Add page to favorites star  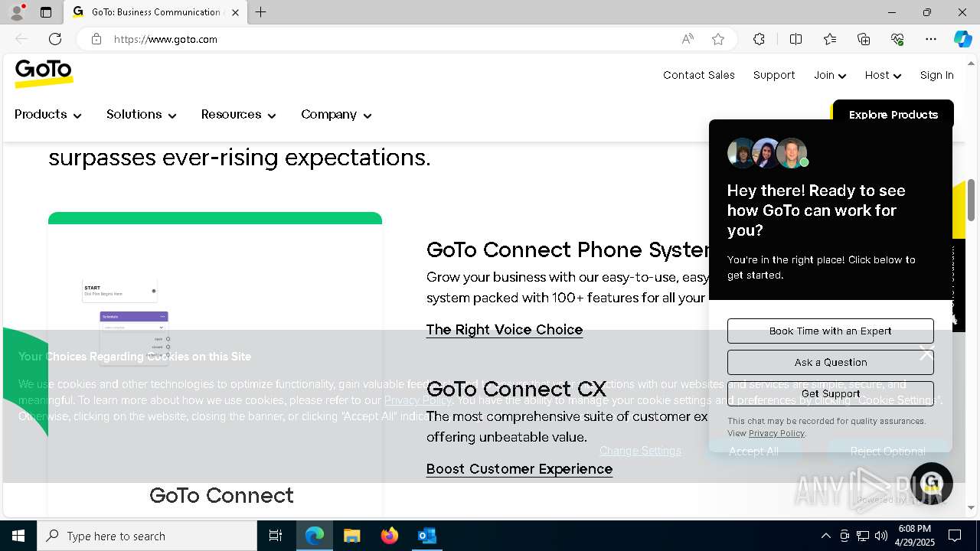tap(718, 39)
